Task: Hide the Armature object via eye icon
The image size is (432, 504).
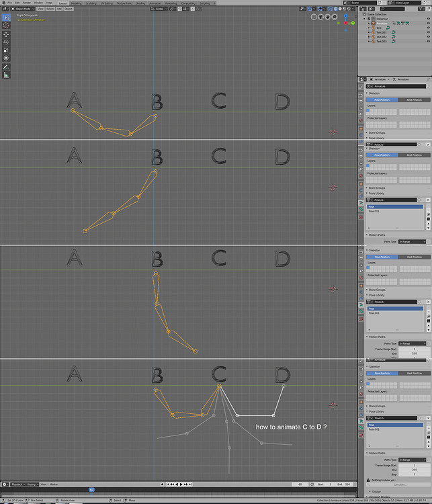Action: click(429, 23)
